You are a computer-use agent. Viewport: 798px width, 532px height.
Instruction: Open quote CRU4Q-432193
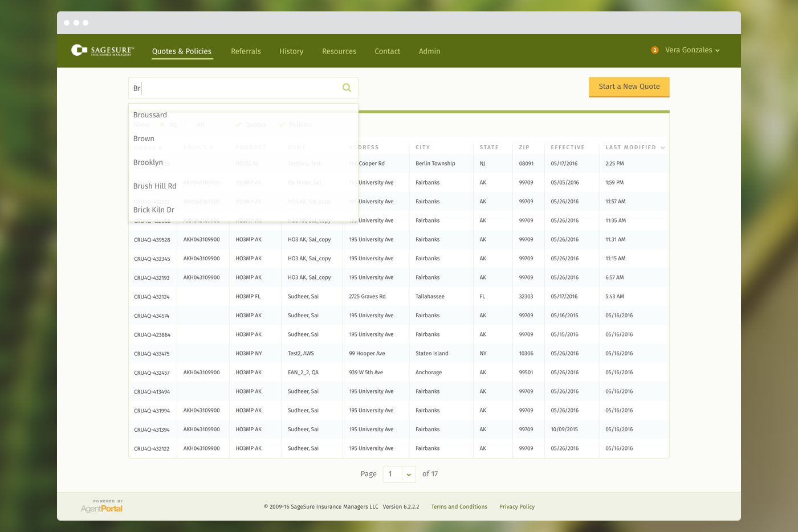coord(152,278)
